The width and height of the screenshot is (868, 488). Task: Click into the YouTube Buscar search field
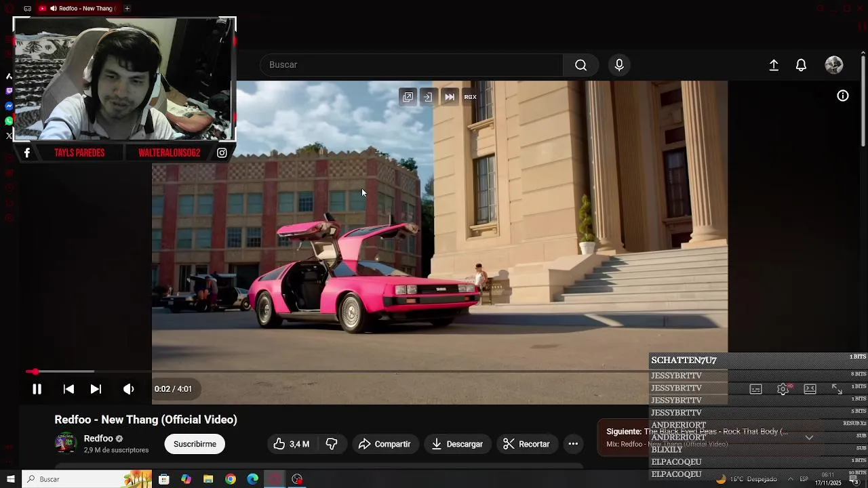412,65
